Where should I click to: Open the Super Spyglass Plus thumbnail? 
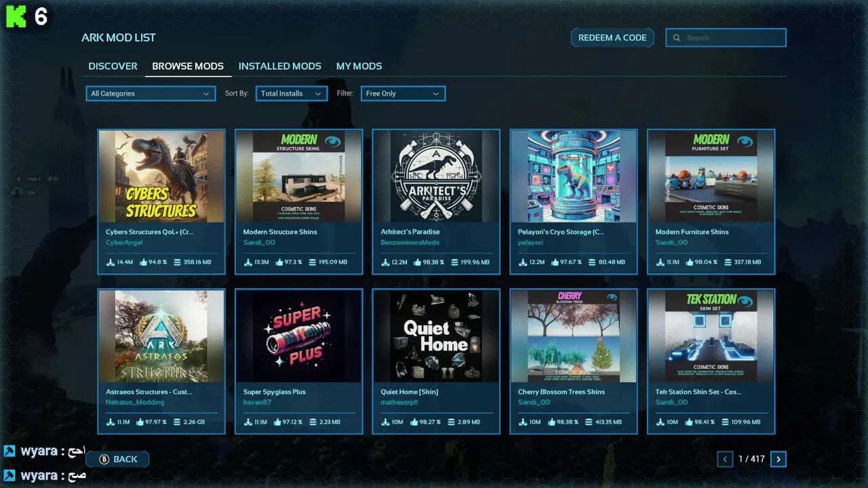point(298,336)
